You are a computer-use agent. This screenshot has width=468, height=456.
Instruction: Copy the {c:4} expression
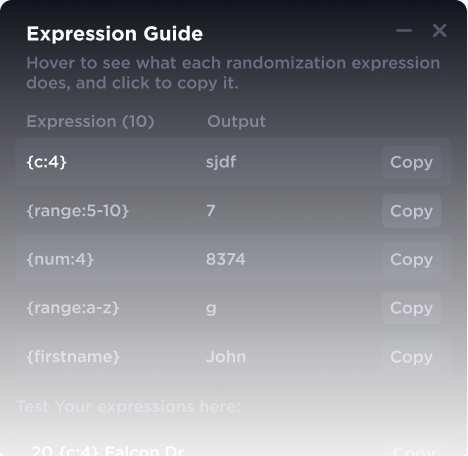pyautogui.click(x=411, y=162)
